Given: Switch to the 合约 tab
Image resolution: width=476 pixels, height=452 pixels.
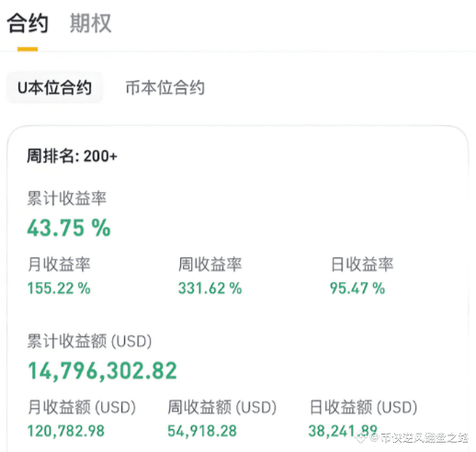Looking at the screenshot, I should tap(28, 23).
